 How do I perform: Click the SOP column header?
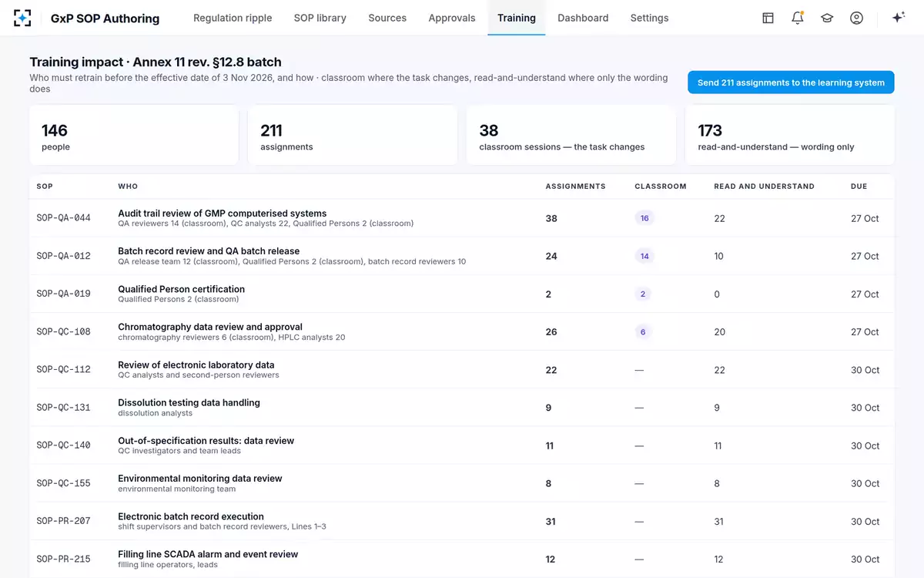tap(45, 187)
